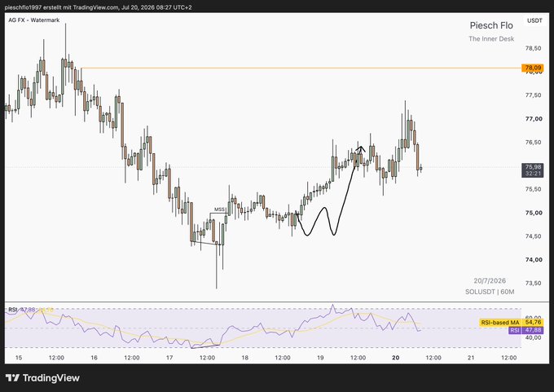The width and height of the screenshot is (554, 392).
Task: Click the purple RSI 47,88 value label
Action: pos(525,330)
